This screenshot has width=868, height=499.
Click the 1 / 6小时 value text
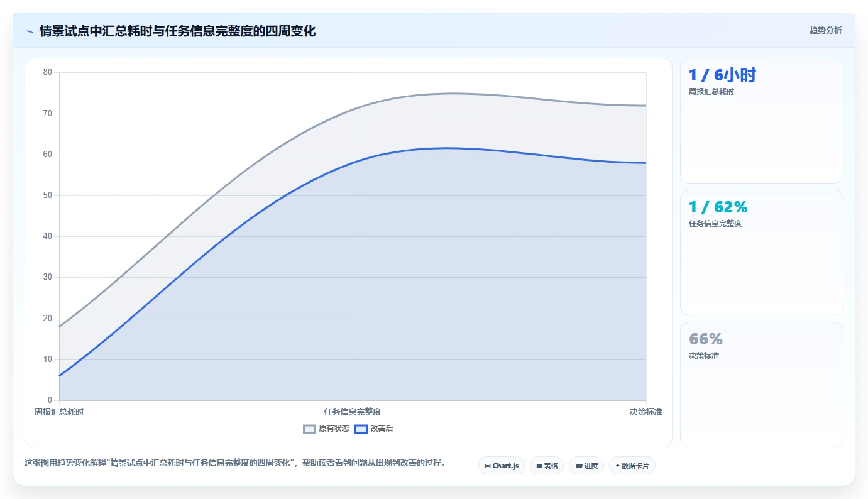[722, 75]
